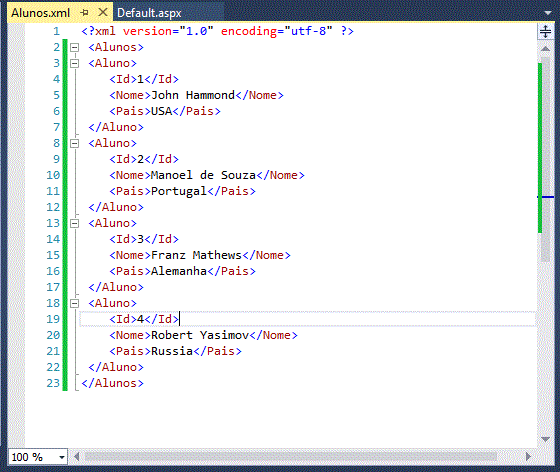Image resolution: width=560 pixels, height=472 pixels.
Task: Collapse the Aluno node on line 3
Action: tap(74, 63)
